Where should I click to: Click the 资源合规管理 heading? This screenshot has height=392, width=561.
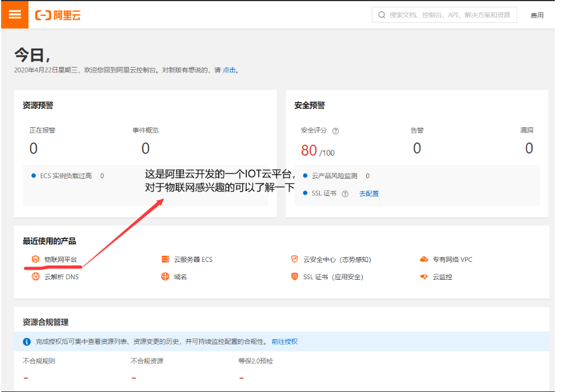[x=45, y=322]
